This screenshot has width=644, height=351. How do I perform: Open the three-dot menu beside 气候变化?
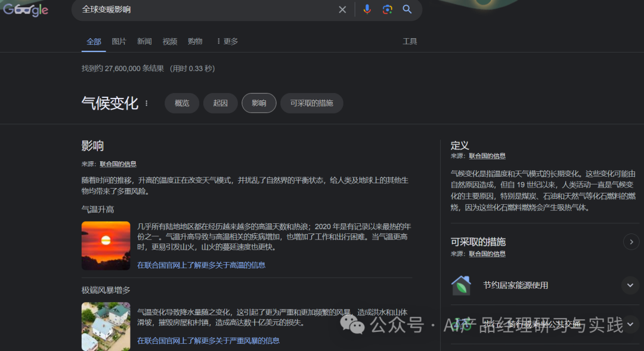pos(147,103)
